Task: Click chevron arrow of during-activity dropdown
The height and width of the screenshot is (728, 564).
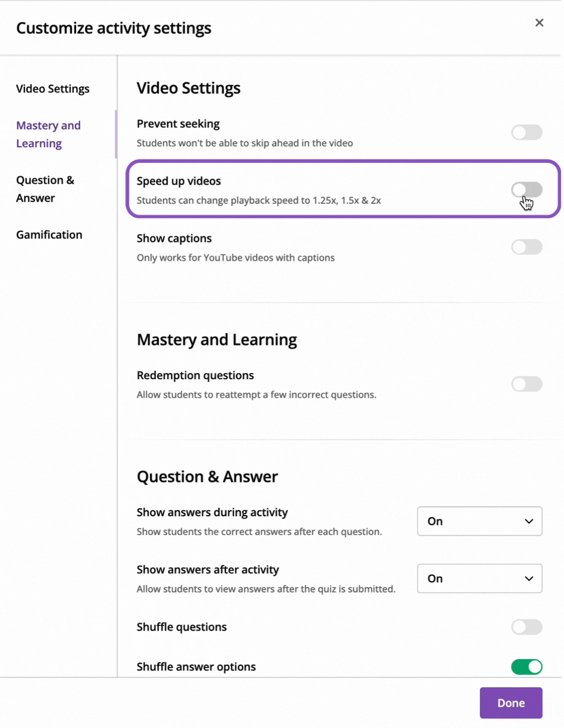Action: 529,521
